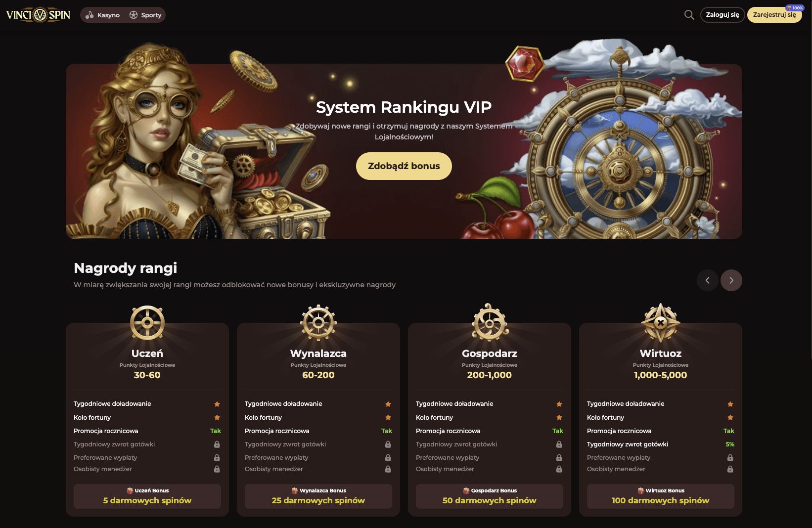The image size is (812, 528).
Task: Select the Wirtuoz Bonus 100 spins box
Action: tap(661, 496)
